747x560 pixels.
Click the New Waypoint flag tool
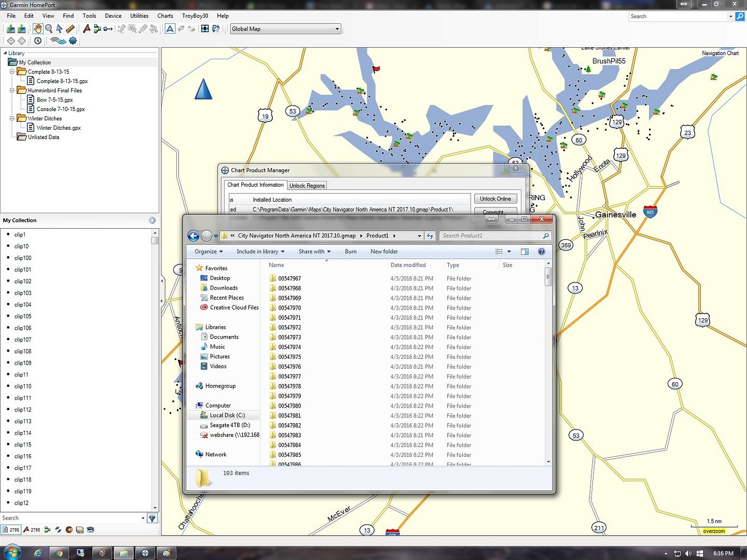87,29
